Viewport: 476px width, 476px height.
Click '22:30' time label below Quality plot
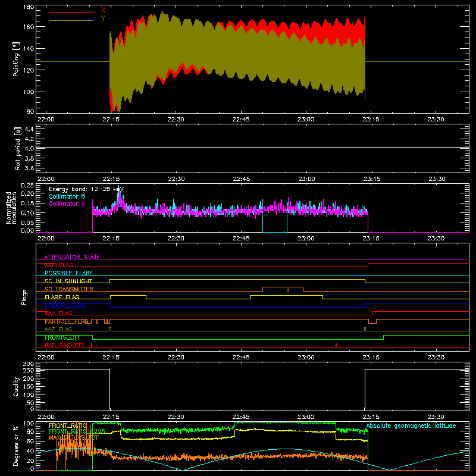176,417
